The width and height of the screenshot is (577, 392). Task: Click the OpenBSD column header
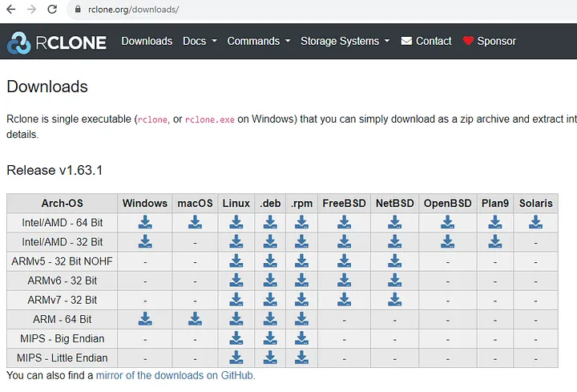(x=447, y=203)
